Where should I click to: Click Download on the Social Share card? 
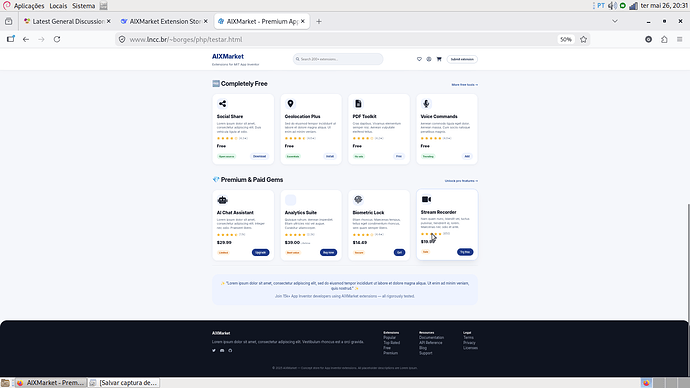tap(260, 156)
